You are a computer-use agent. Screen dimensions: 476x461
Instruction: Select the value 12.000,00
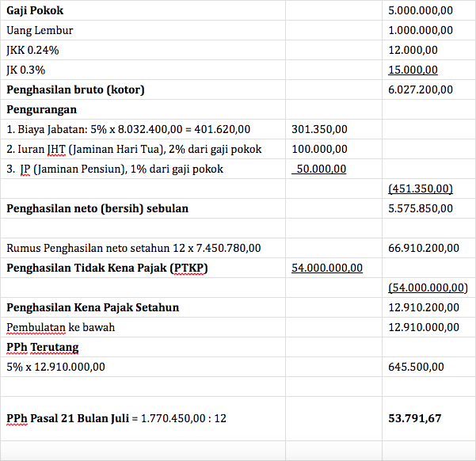[x=413, y=50]
